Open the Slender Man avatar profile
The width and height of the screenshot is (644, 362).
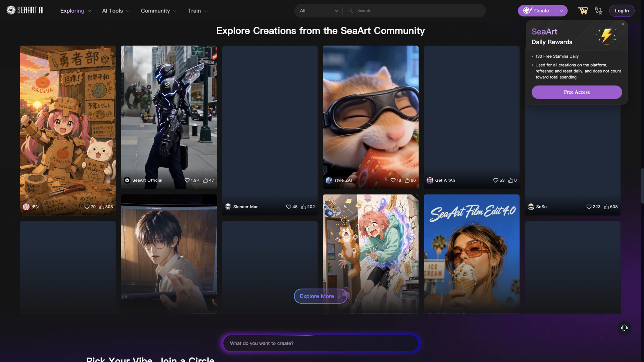[228, 207]
